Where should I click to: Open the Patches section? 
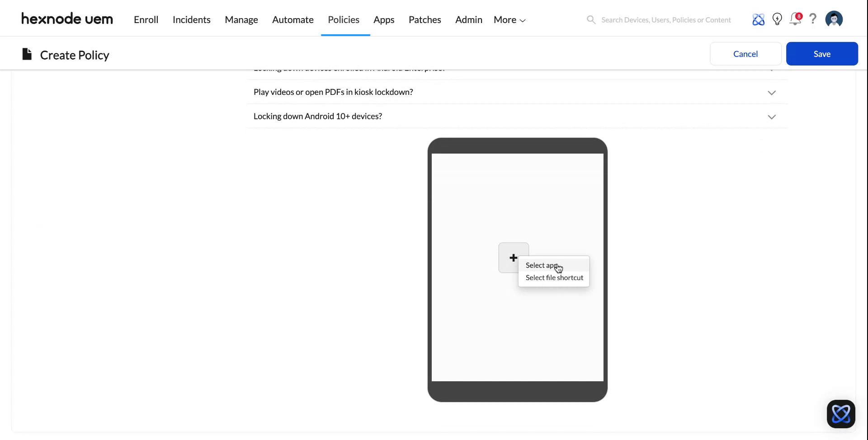point(425,20)
